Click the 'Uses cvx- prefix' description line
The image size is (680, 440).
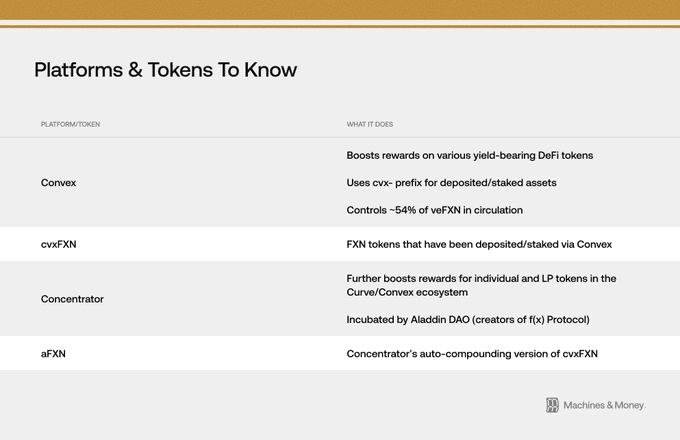451,183
